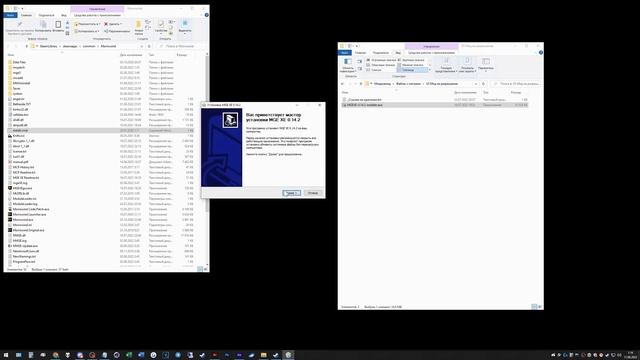Click the search box in left Explorer
The width and height of the screenshot is (640, 360).
click(181, 46)
